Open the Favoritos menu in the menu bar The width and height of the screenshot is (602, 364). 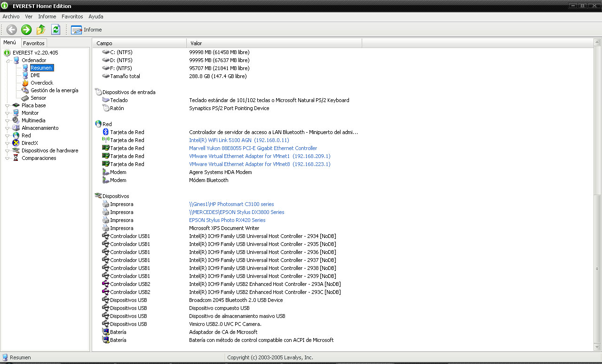pyautogui.click(x=72, y=16)
